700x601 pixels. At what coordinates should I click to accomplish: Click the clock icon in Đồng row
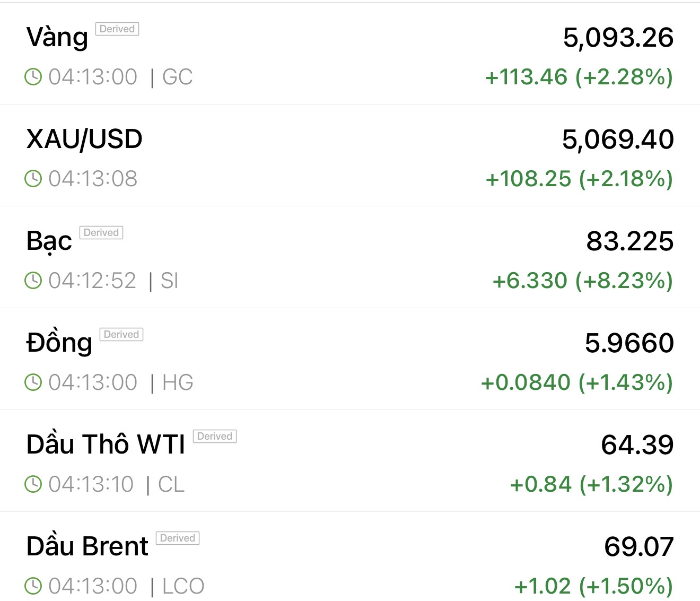tap(33, 382)
